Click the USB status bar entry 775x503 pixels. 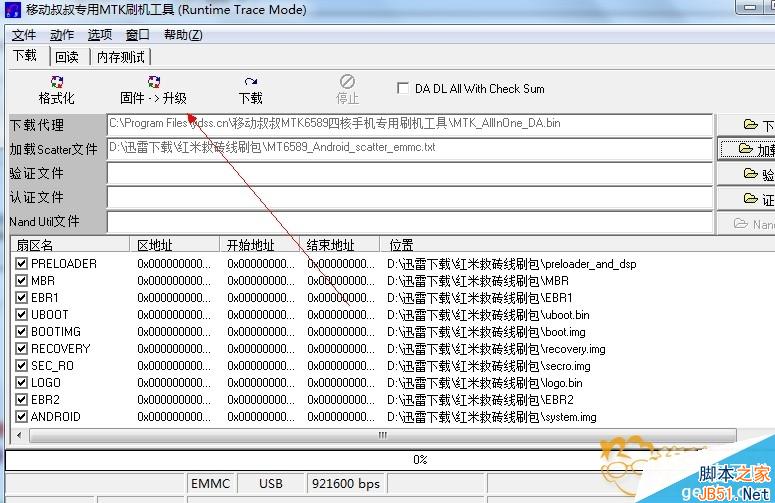(x=271, y=484)
